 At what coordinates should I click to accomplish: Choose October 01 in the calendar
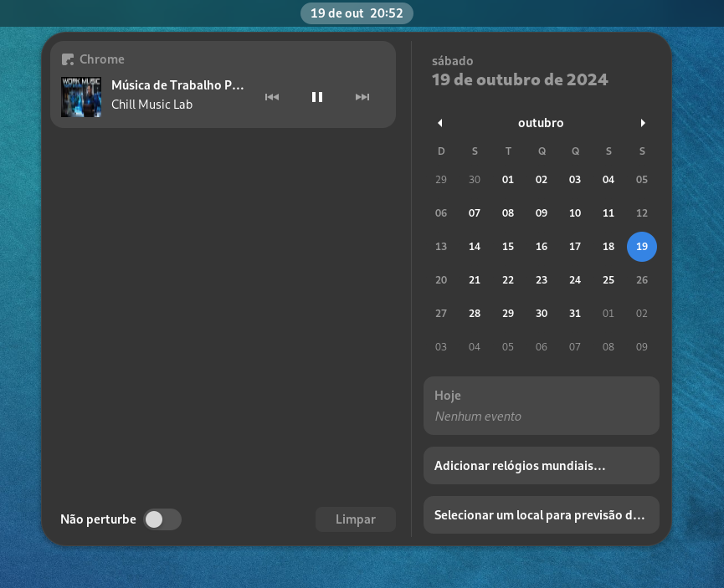508,180
